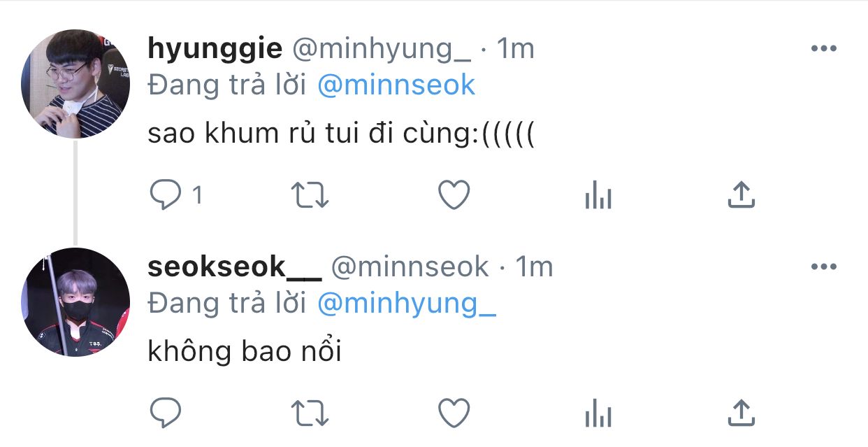Open seokseok__'s profile picture
This screenshot has width=868, height=447.
click(75, 302)
